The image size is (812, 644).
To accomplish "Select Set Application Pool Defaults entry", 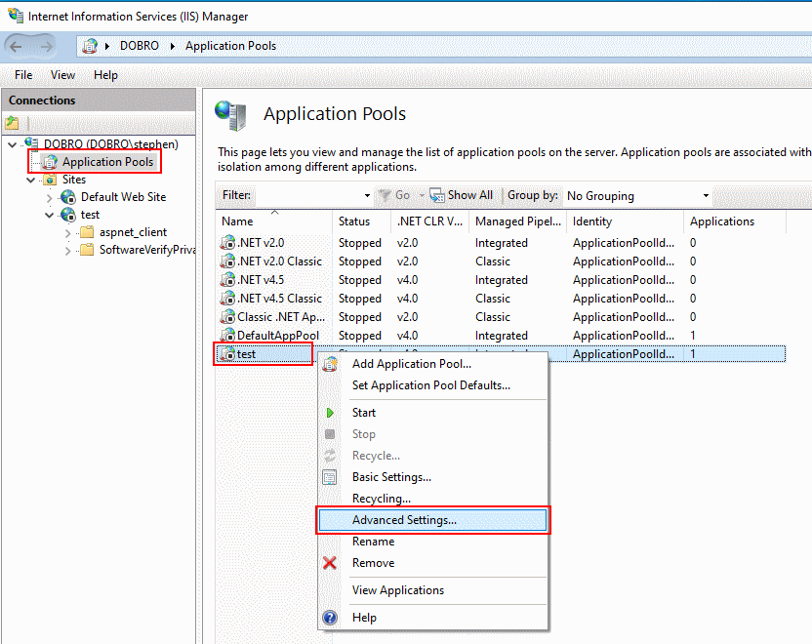I will 433,385.
